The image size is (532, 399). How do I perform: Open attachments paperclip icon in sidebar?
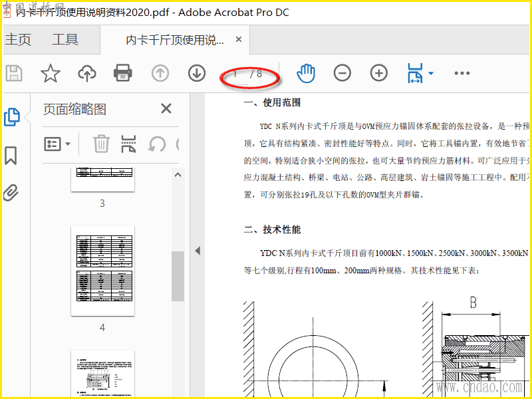coord(11,193)
